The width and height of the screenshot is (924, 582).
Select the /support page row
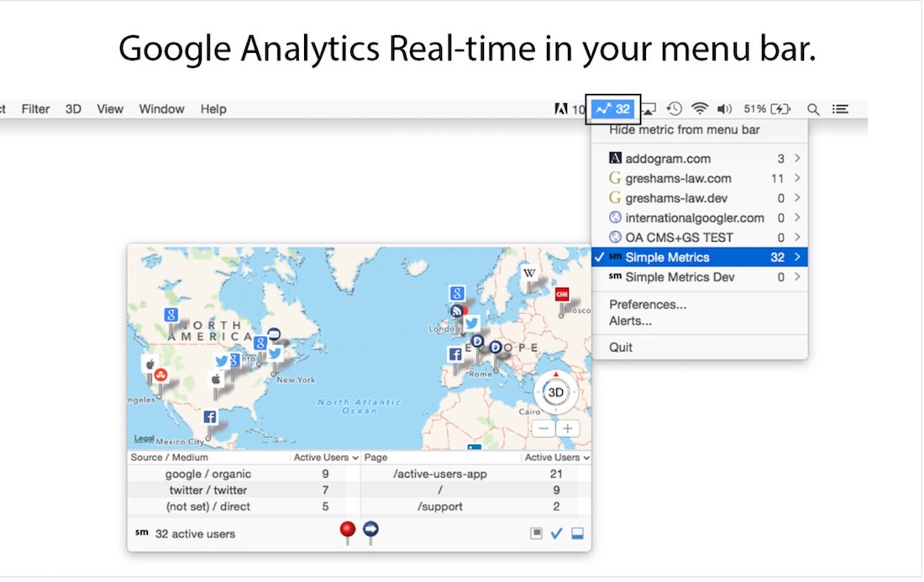tap(476, 506)
